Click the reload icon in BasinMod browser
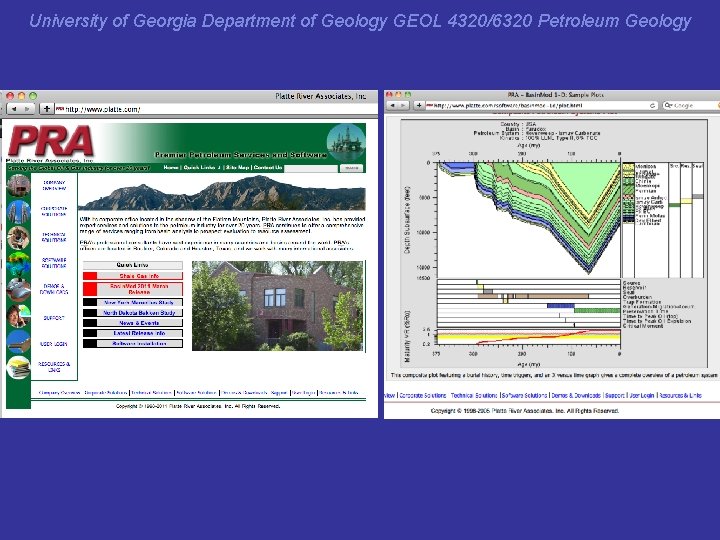 click(652, 106)
